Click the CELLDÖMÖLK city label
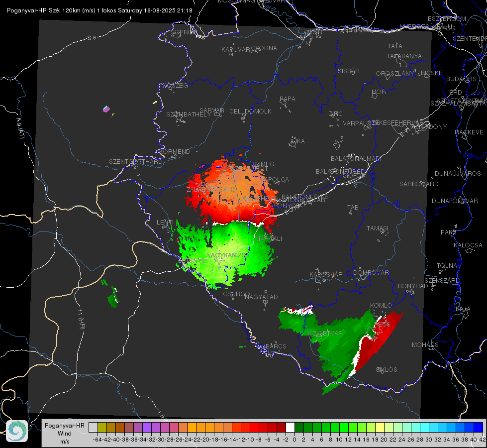Image resolution: width=487 pixels, height=448 pixels. [250, 112]
